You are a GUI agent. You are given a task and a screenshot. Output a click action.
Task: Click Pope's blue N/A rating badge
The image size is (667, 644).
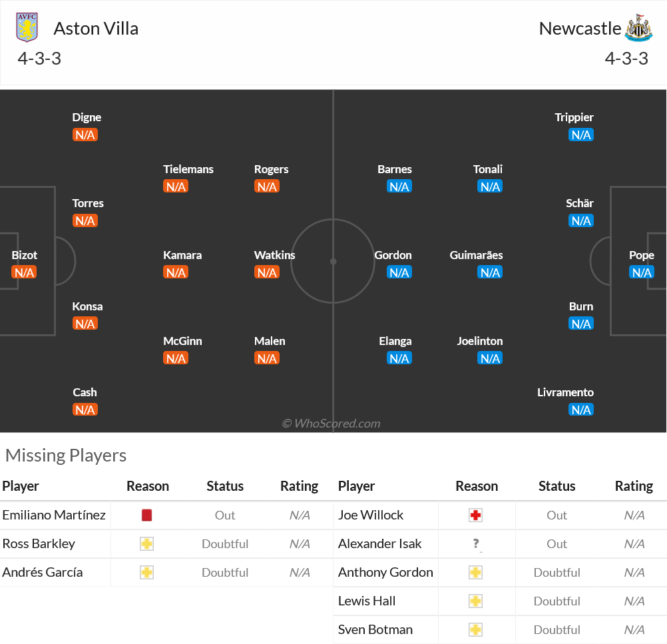pos(642,272)
